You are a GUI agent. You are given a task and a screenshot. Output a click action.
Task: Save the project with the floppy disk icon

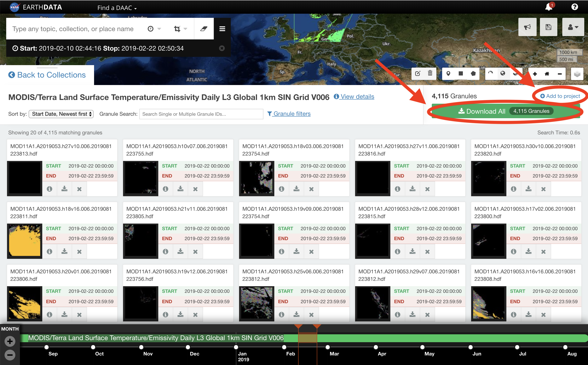point(548,27)
